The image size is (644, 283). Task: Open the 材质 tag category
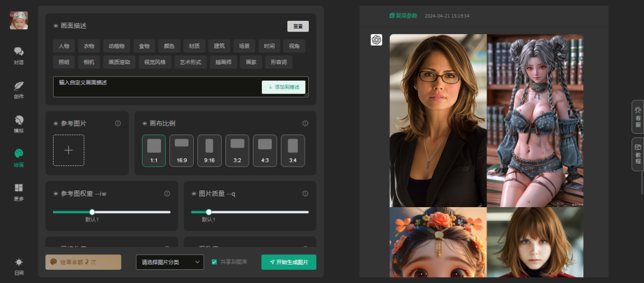point(194,46)
